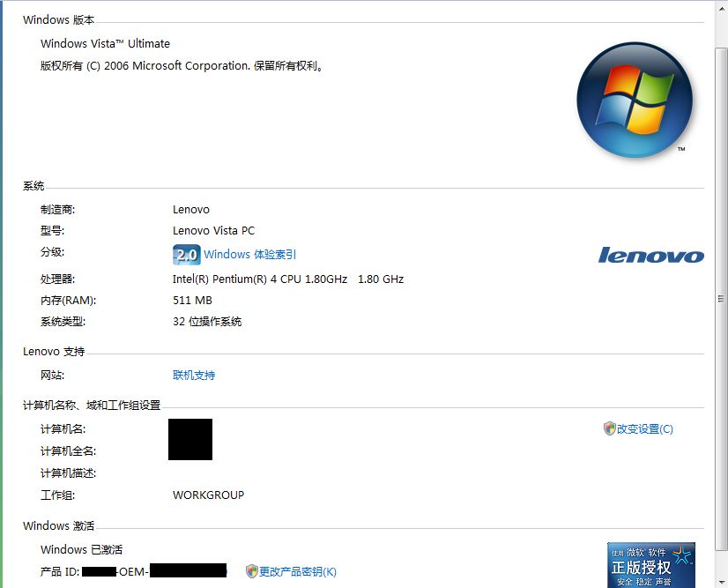Click the Lenovo logo
This screenshot has height=588, width=728.
point(651,255)
